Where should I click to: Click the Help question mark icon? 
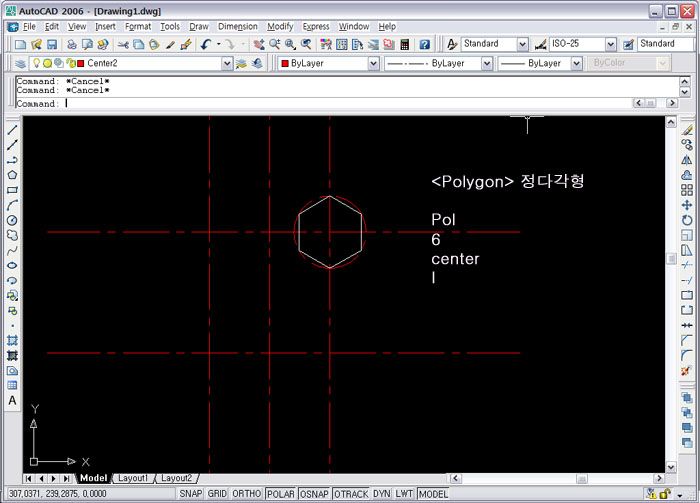[x=425, y=44]
